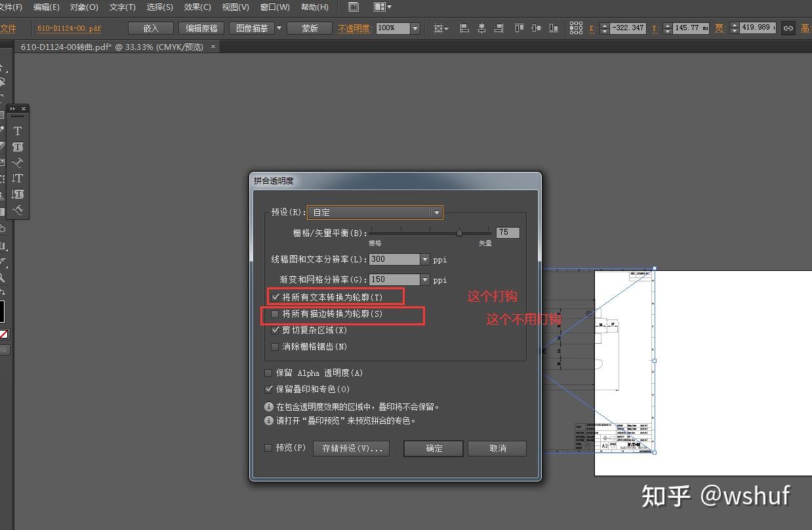Click the info icon beside 请打开“叠印预览”

tap(269, 420)
